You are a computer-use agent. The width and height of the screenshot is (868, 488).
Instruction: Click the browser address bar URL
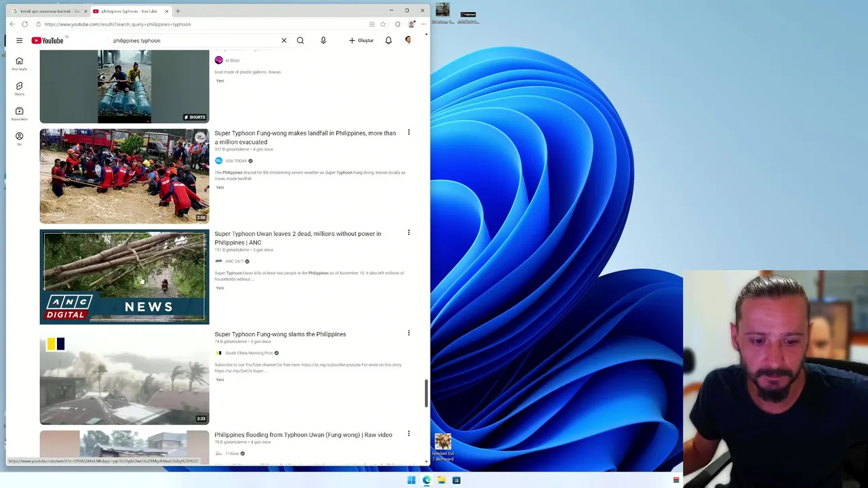pyautogui.click(x=117, y=24)
